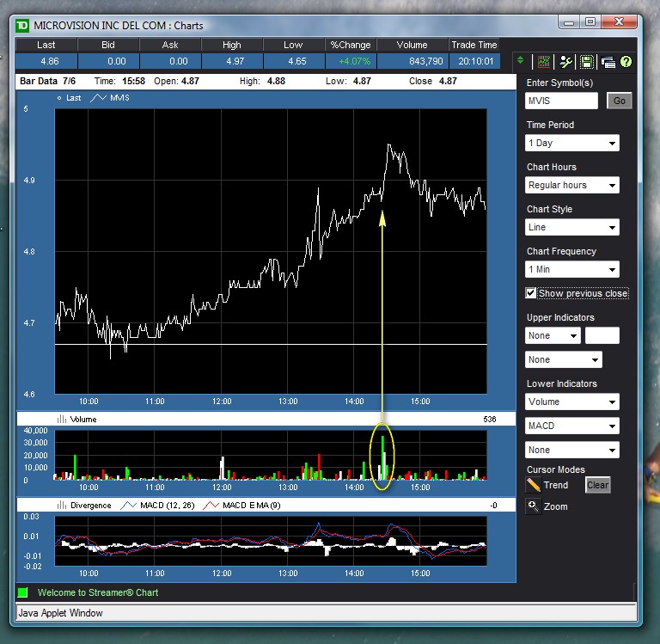Image resolution: width=660 pixels, height=644 pixels.
Task: Click the Bid column header
Action: point(108,45)
